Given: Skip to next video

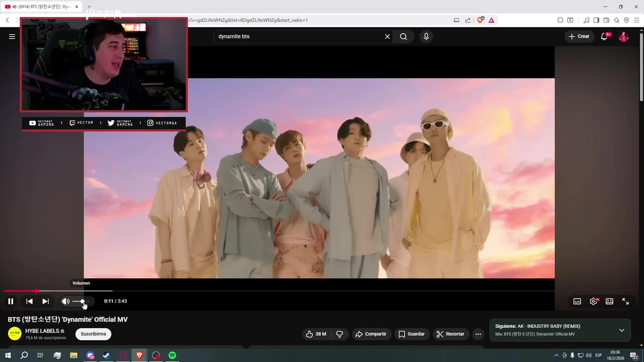Looking at the screenshot, I should pyautogui.click(x=45, y=301).
